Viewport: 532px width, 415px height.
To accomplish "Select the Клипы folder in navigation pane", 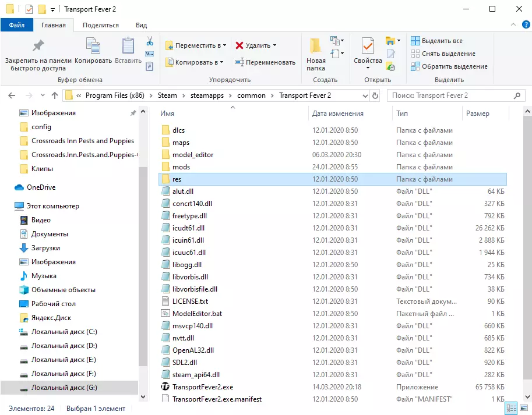I will coord(42,169).
